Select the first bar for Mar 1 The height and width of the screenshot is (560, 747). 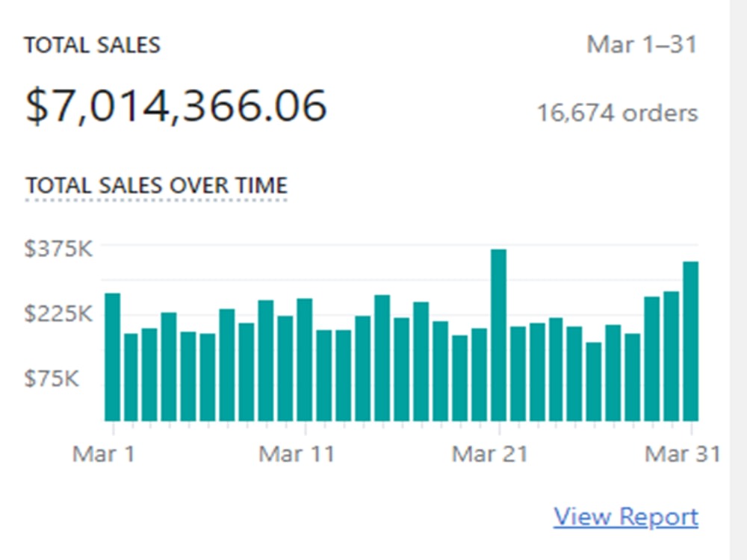[x=113, y=357]
